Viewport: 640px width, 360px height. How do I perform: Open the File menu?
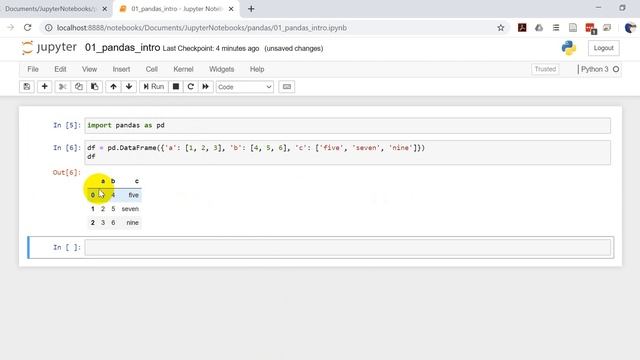point(33,69)
